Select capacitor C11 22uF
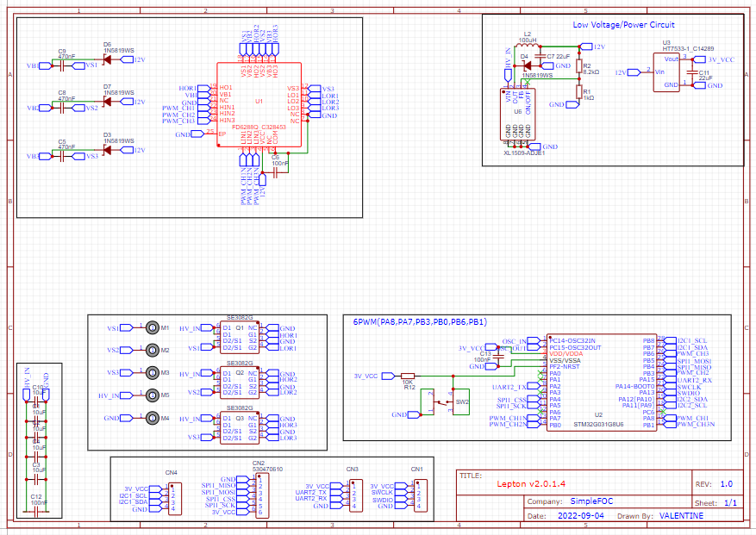The width and height of the screenshot is (756, 535). coord(693,72)
